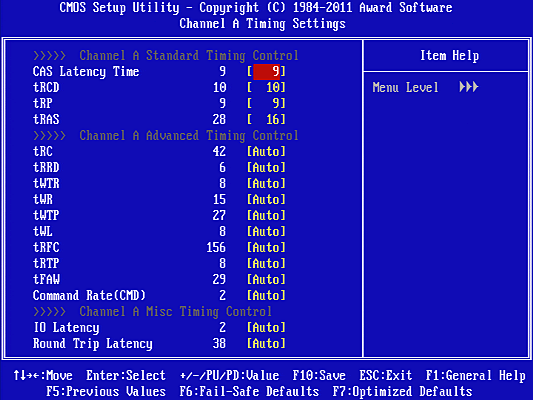Open the tWL Auto setting
533x400 pixels.
point(266,231)
